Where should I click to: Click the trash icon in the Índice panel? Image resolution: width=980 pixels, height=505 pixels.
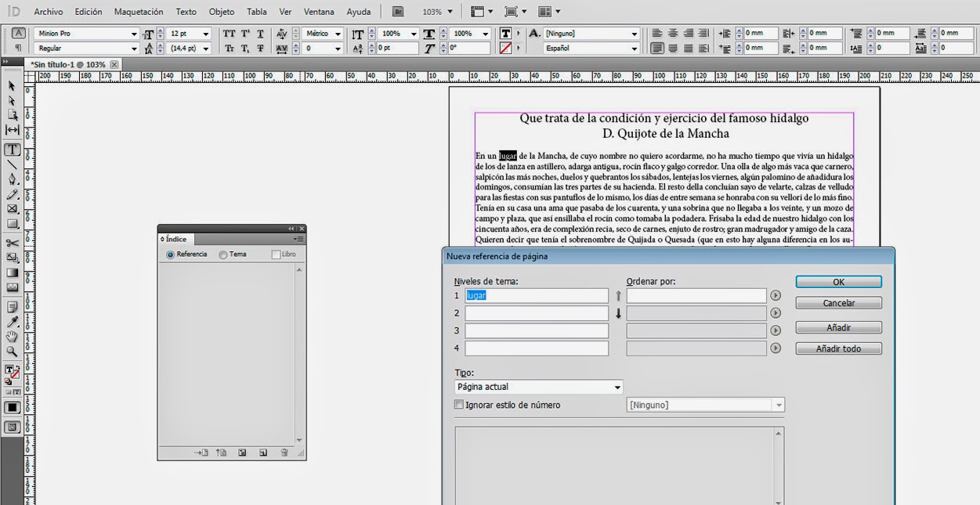click(283, 453)
